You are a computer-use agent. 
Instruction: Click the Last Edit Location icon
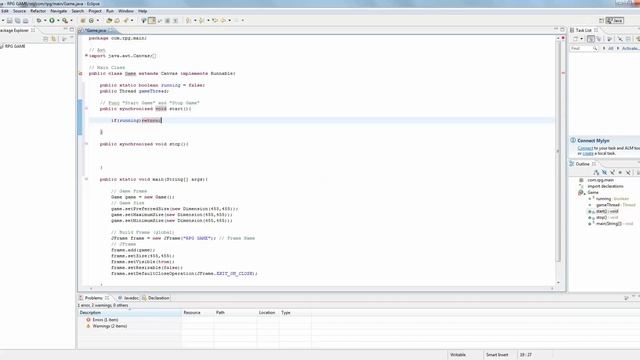pyautogui.click(x=214, y=20)
